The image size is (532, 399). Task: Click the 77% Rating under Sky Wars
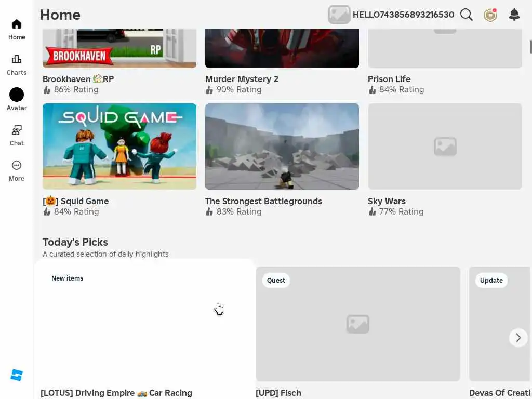396,212
